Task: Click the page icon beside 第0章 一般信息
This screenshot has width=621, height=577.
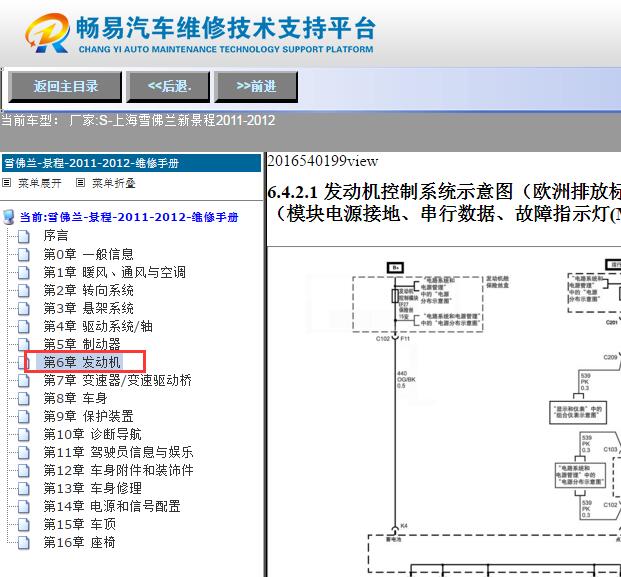Action: (24, 255)
